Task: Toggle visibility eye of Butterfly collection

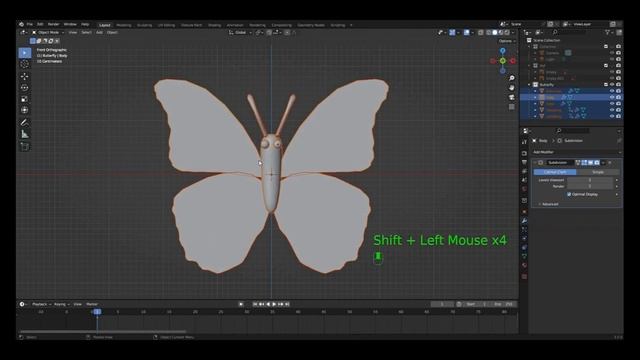Action: (x=612, y=84)
